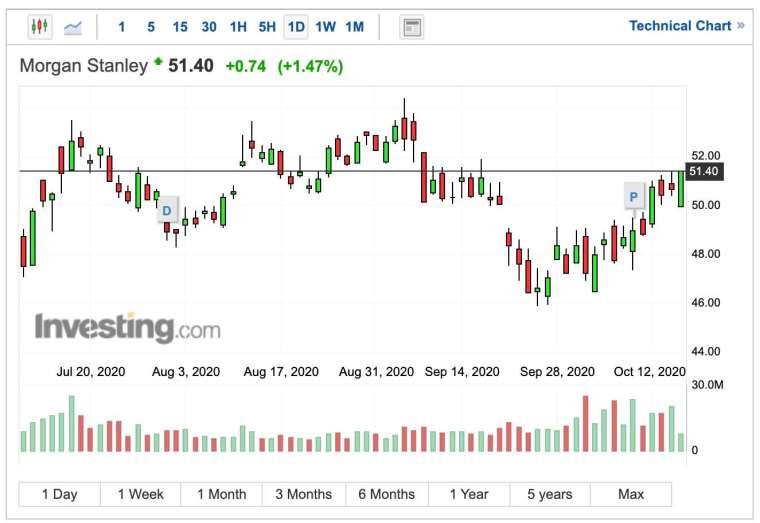760x523 pixels.
Task: Click the Oct 12, 2020 date label
Action: pyautogui.click(x=649, y=372)
